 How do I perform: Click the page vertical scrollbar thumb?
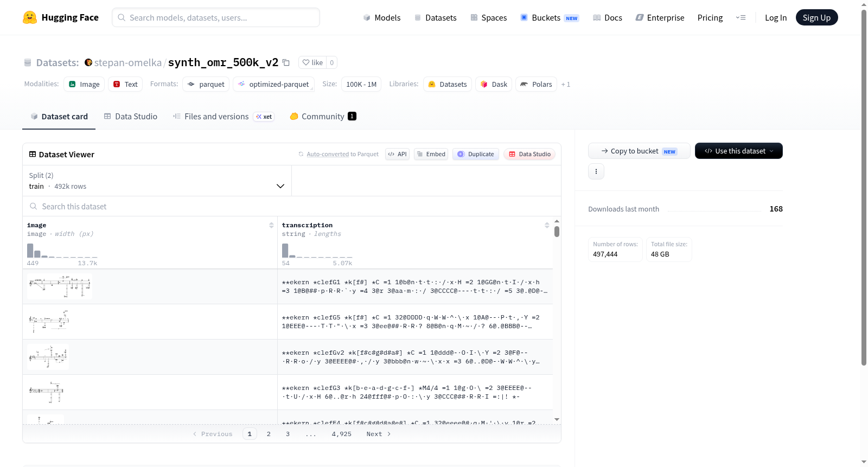tap(864, 187)
